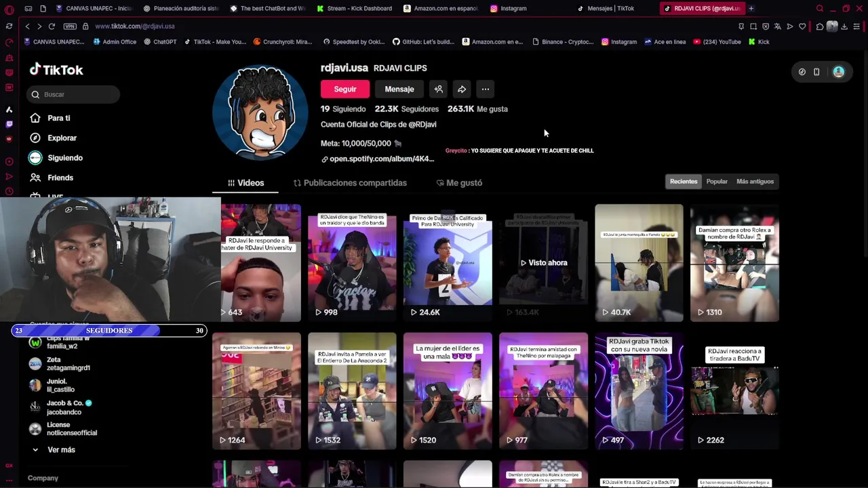Open 'La mujer de el líder' video

click(x=448, y=390)
